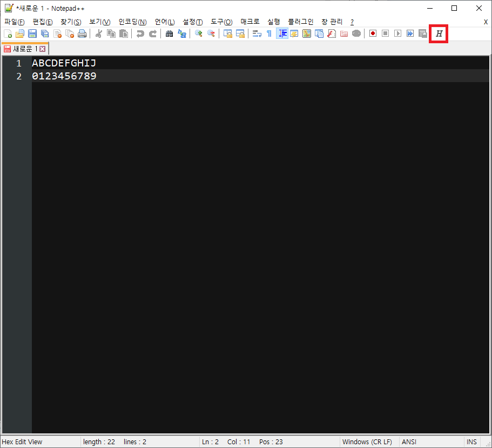492x448 pixels.
Task: Open Find with the binoculars icon
Action: [169, 34]
